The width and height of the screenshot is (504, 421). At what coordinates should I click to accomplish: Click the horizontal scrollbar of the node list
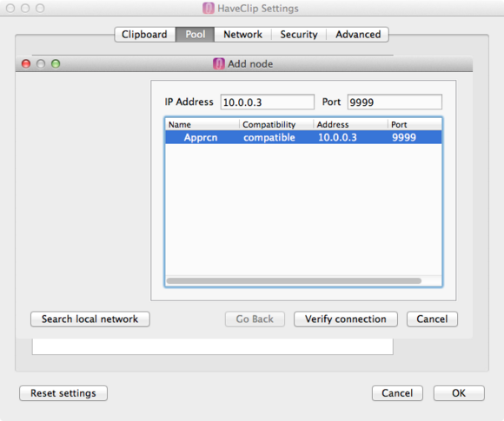click(294, 281)
